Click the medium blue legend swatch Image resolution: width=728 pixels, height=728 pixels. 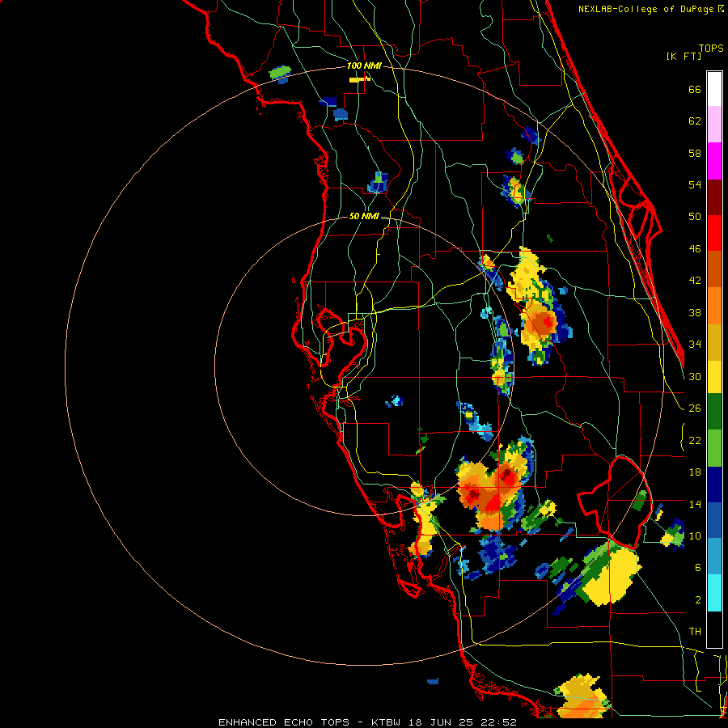(714, 521)
